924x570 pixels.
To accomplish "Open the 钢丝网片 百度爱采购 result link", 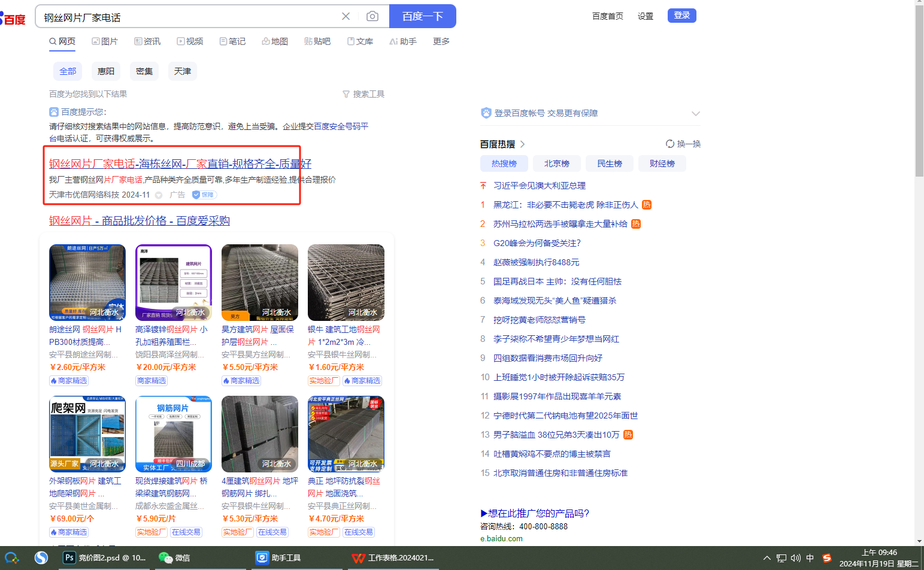I will coord(140,220).
